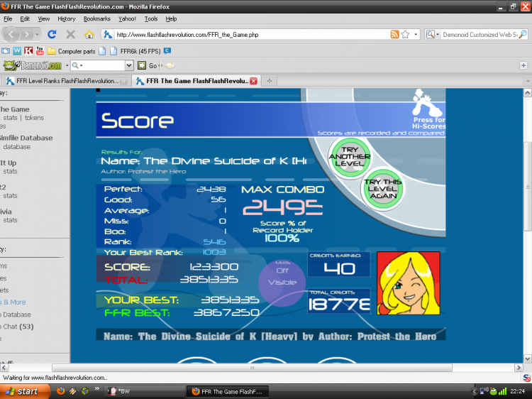Click the stop loading X icon
The width and height of the screenshot is (532, 399).
click(70, 34)
